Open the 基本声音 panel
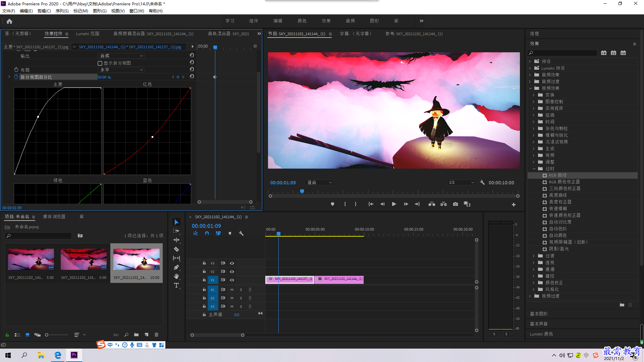This screenshot has height=362, width=644. pyautogui.click(x=539, y=324)
